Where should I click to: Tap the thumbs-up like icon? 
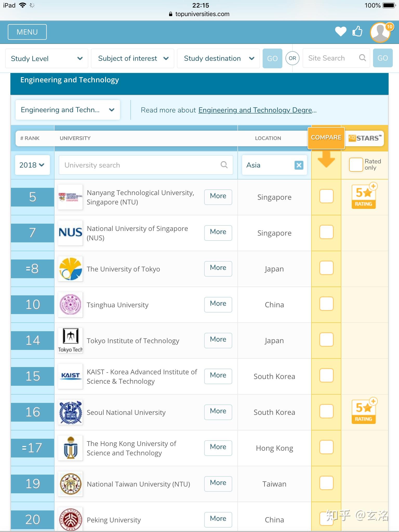357,31
